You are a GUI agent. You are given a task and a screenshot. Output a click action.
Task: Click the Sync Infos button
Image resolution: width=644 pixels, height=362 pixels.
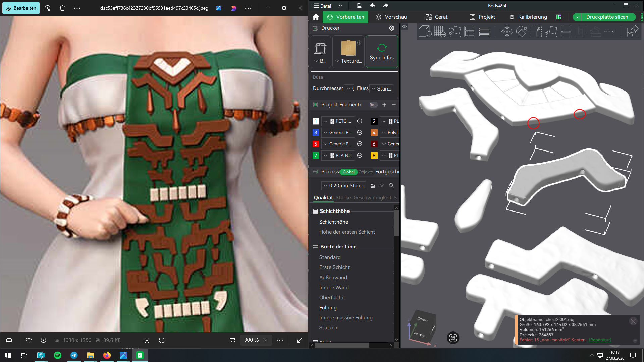[x=382, y=52]
